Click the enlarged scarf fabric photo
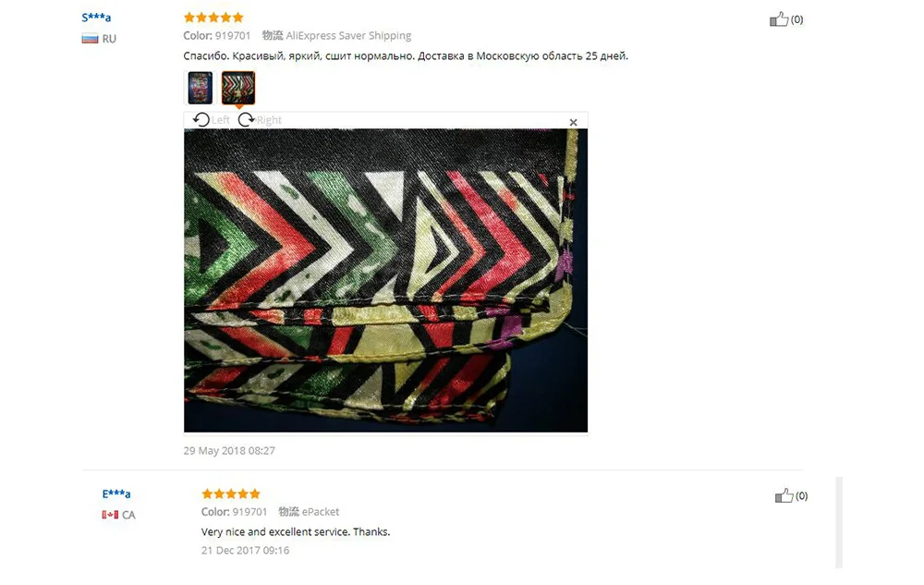 pos(385,280)
